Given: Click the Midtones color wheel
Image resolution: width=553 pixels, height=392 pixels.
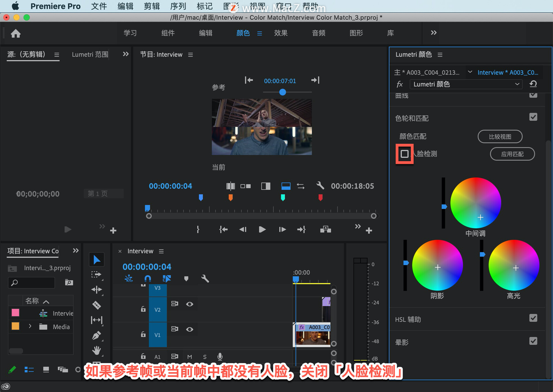Looking at the screenshot, I should (476, 203).
